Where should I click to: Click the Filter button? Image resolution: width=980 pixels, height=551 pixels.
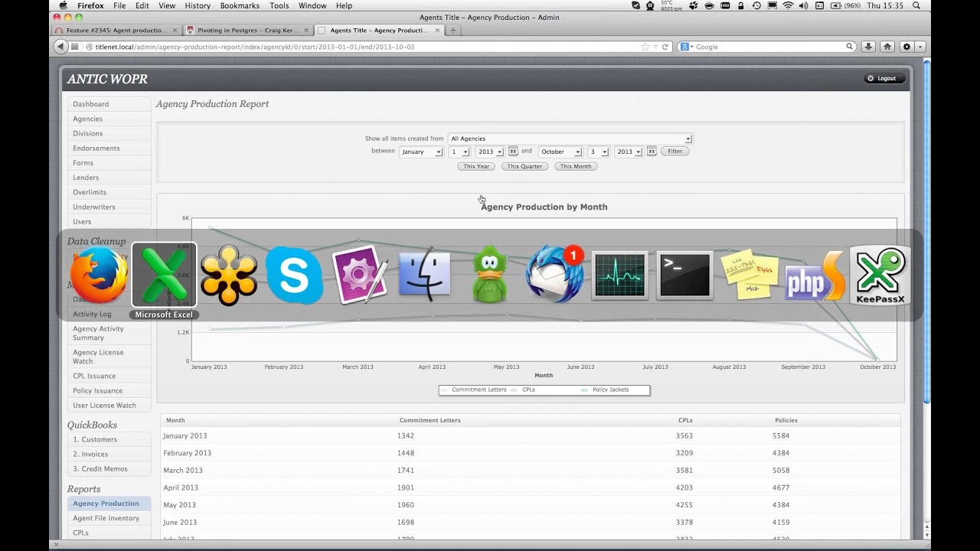[x=675, y=152]
